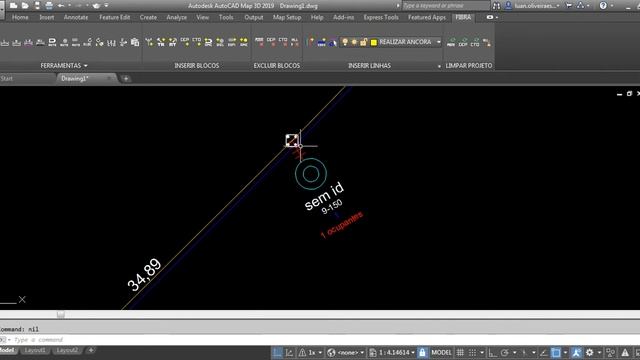This screenshot has width=640, height=360.
Task: Click the command line horizontal scrollbar thumb
Action: click(x=60, y=314)
